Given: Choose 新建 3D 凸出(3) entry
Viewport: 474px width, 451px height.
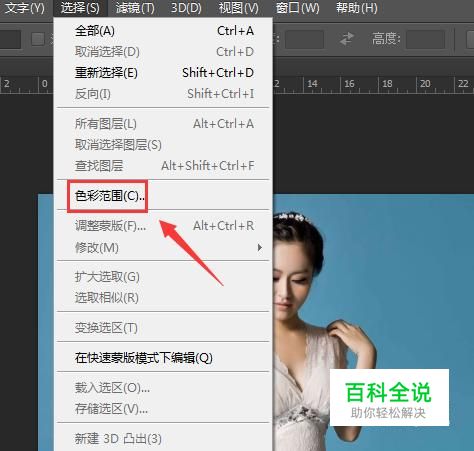Looking at the screenshot, I should (x=163, y=439).
